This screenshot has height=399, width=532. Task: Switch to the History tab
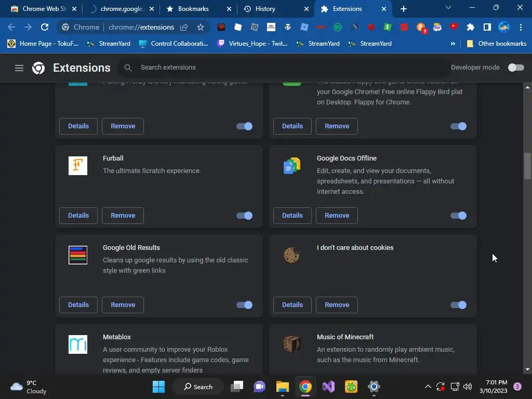tap(275, 9)
